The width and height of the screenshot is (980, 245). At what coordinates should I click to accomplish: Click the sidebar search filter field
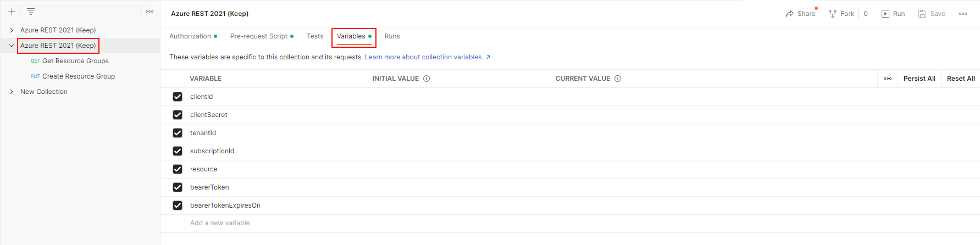pos(80,12)
